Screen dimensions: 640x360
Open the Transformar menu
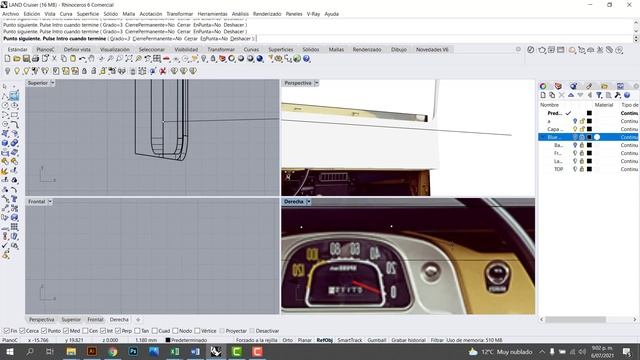tap(180, 14)
